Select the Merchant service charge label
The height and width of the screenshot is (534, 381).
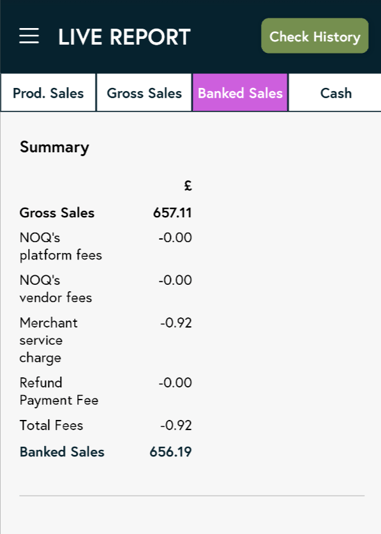click(x=49, y=340)
